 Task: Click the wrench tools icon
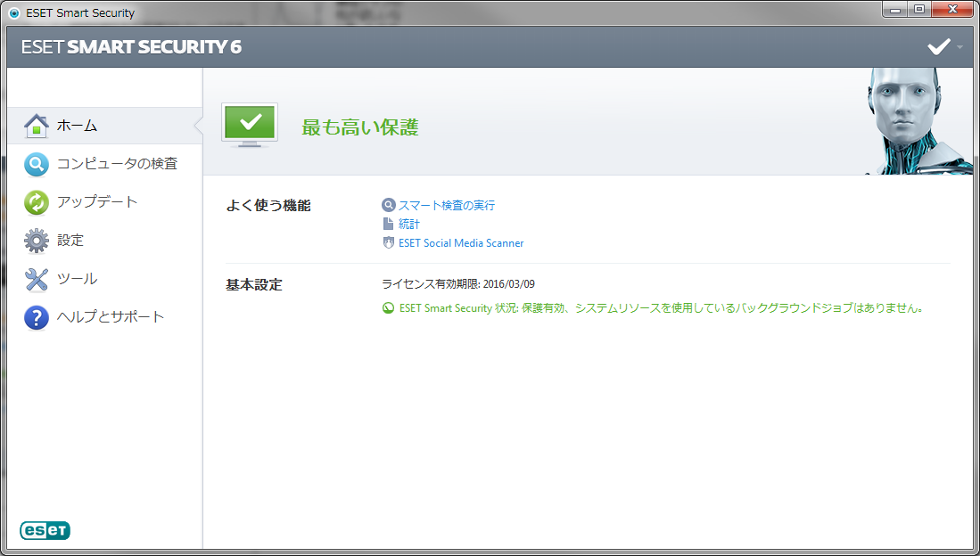[37, 279]
